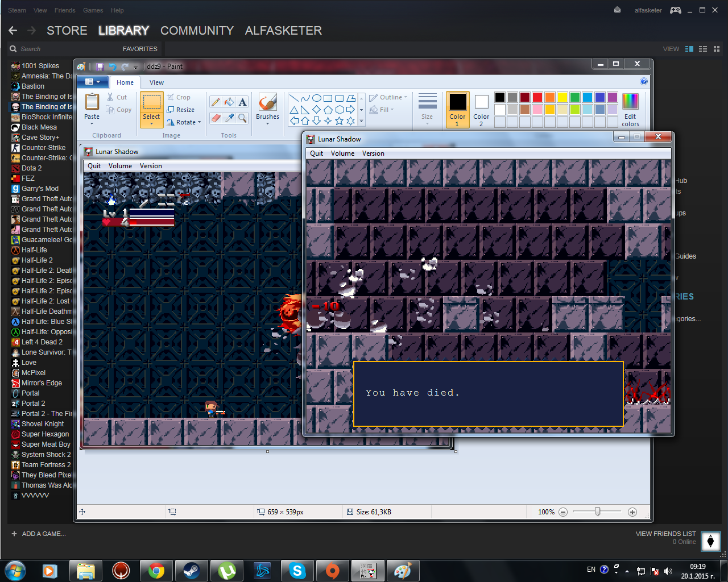
Task: Switch to the View tab in Paint
Action: 156,82
